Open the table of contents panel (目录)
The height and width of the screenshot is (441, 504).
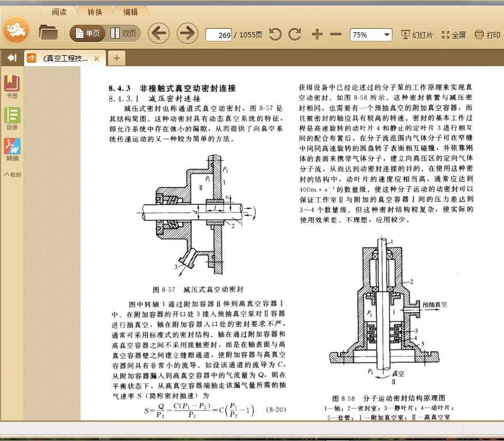[12, 118]
